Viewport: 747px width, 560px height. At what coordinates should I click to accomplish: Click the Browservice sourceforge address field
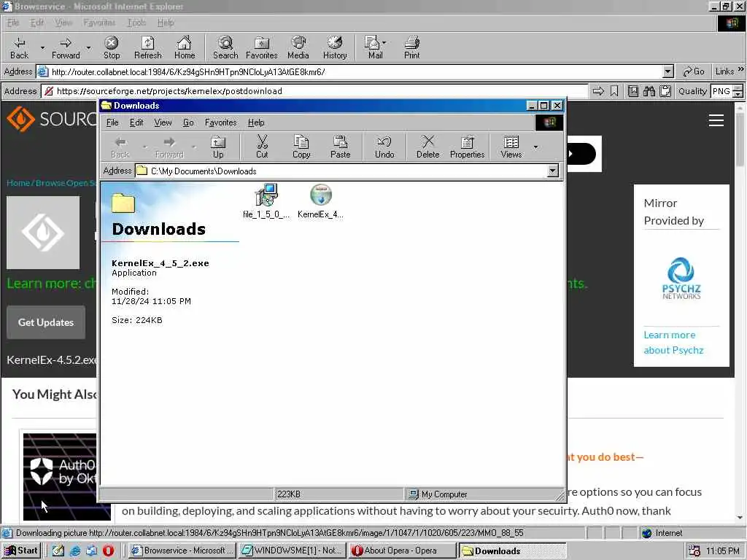pyautogui.click(x=314, y=91)
